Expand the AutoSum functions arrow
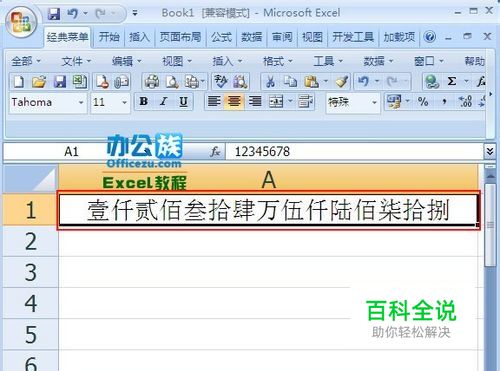The image size is (500, 371). (466, 82)
